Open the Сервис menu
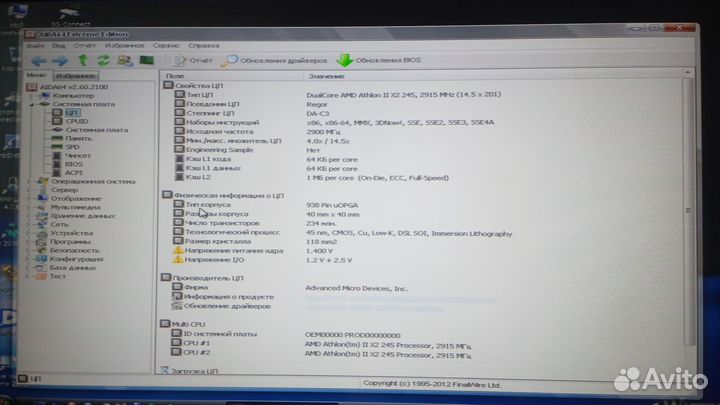This screenshot has height=405, width=720. 167,45
